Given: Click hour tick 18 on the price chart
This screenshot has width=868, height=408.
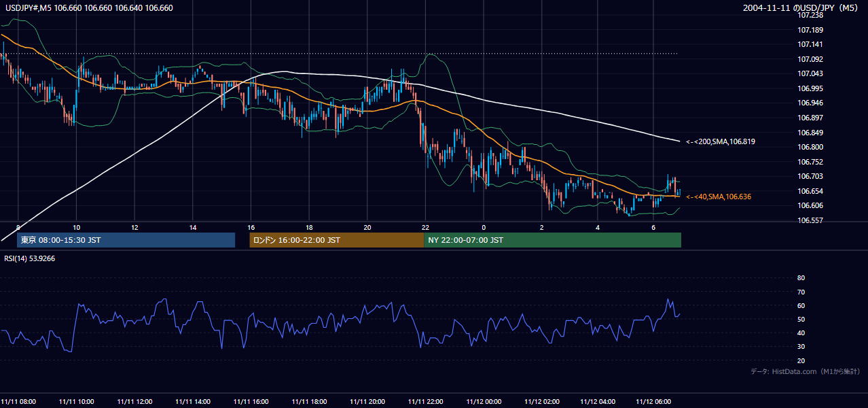Looking at the screenshot, I should click(x=309, y=227).
